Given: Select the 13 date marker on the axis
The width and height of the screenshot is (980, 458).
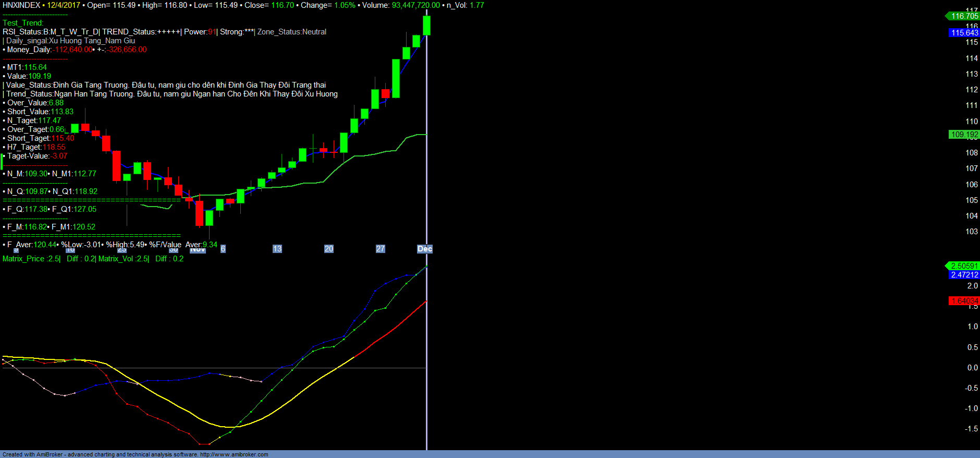Looking at the screenshot, I should [277, 249].
